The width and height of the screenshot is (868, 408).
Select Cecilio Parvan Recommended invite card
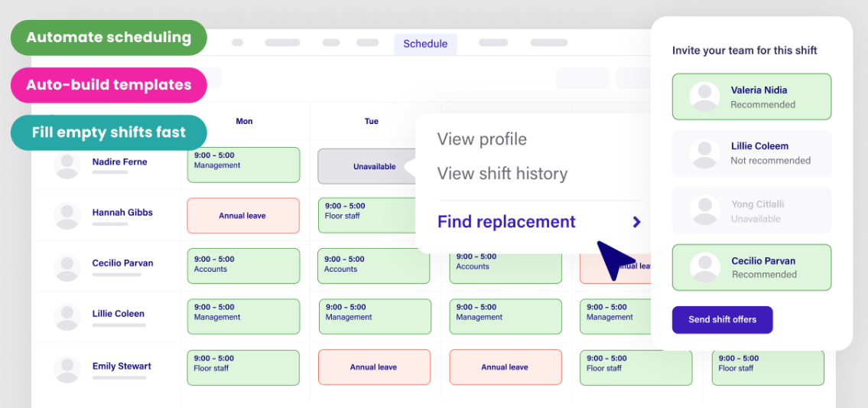point(752,267)
